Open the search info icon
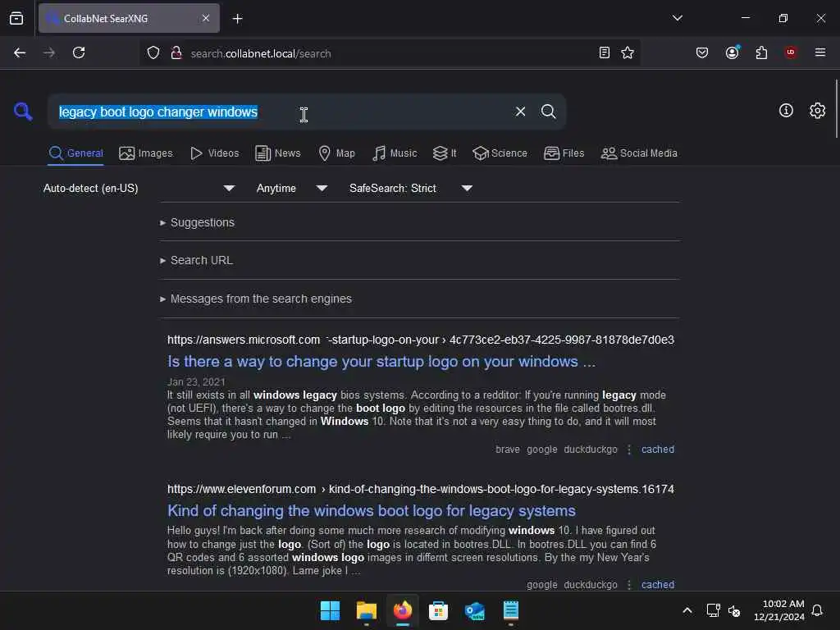The height and width of the screenshot is (630, 840). pyautogui.click(x=786, y=111)
